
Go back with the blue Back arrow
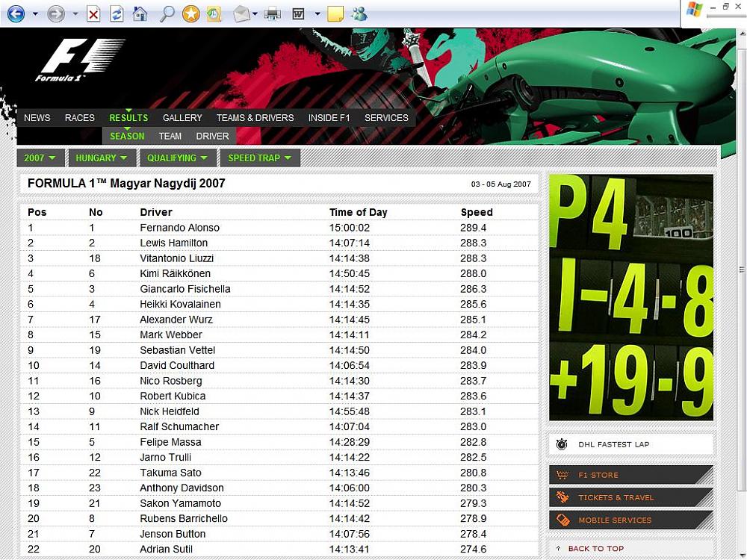(16, 13)
